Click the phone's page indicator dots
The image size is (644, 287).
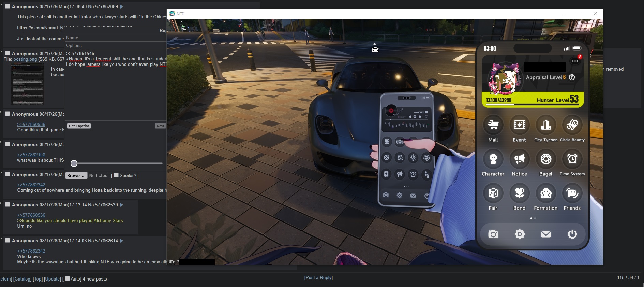tap(533, 218)
